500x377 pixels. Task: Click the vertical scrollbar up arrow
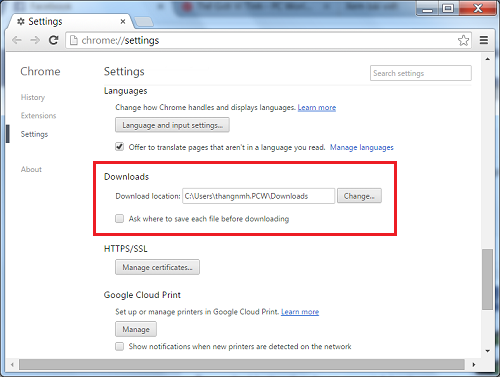(488, 59)
